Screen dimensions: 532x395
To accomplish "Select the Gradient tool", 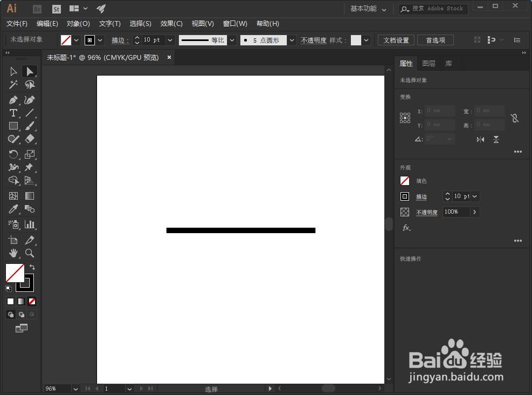I will [30, 196].
